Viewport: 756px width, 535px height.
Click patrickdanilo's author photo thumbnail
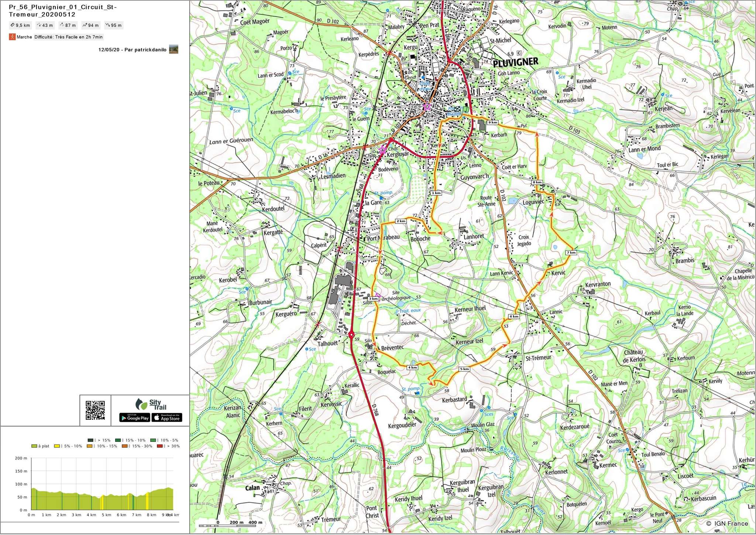(173, 49)
